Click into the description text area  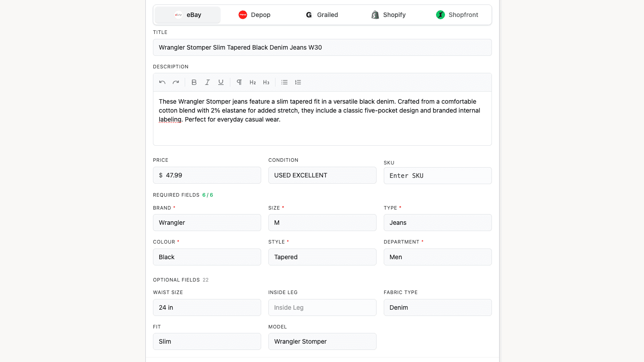pos(322,118)
